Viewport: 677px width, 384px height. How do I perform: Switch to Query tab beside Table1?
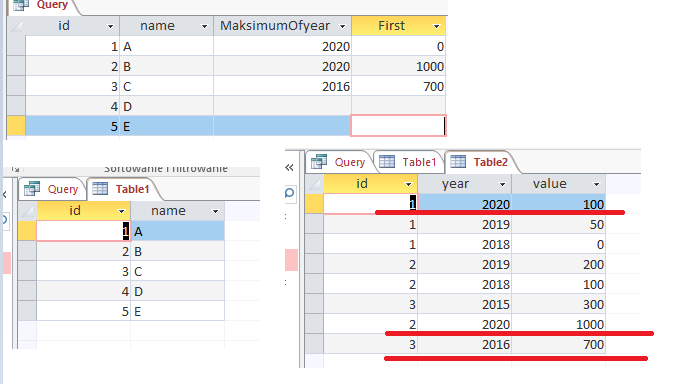(52, 189)
